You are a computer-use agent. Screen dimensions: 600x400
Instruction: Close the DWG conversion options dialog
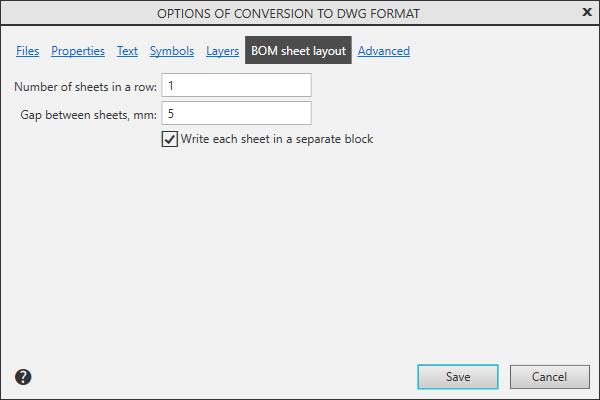586,12
